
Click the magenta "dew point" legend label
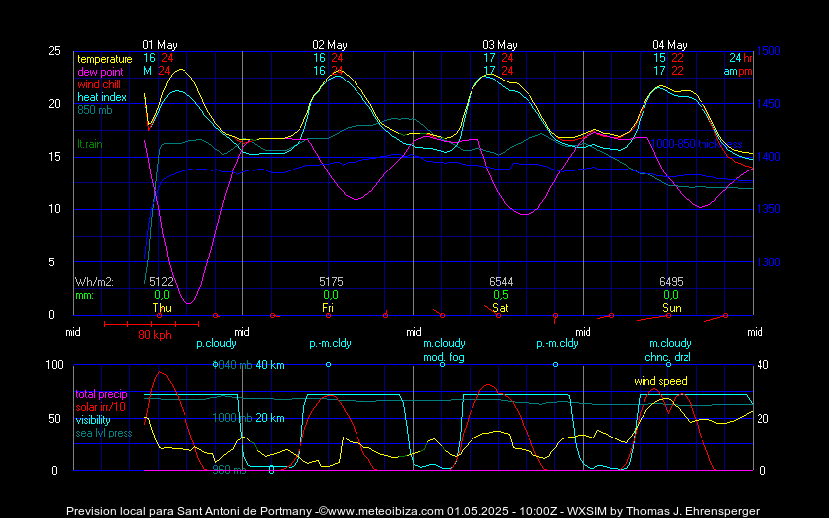click(x=100, y=72)
